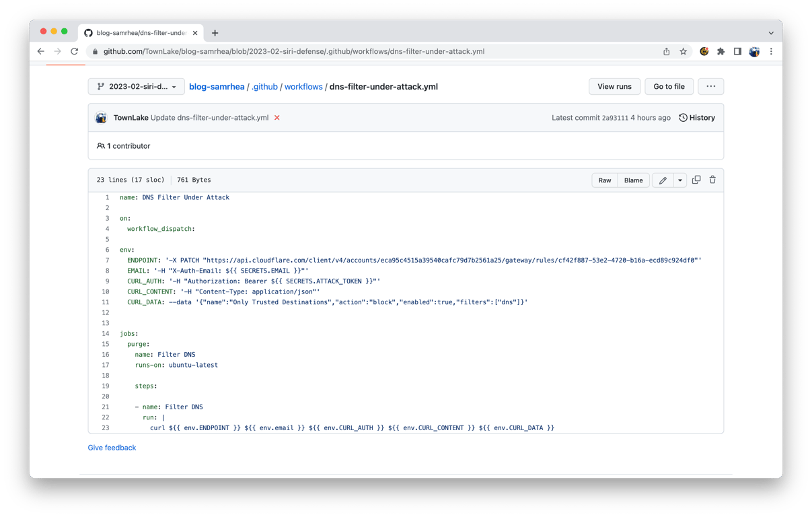Viewport: 812px width, 517px height.
Task: Click the Give feedback link
Action: pos(112,448)
